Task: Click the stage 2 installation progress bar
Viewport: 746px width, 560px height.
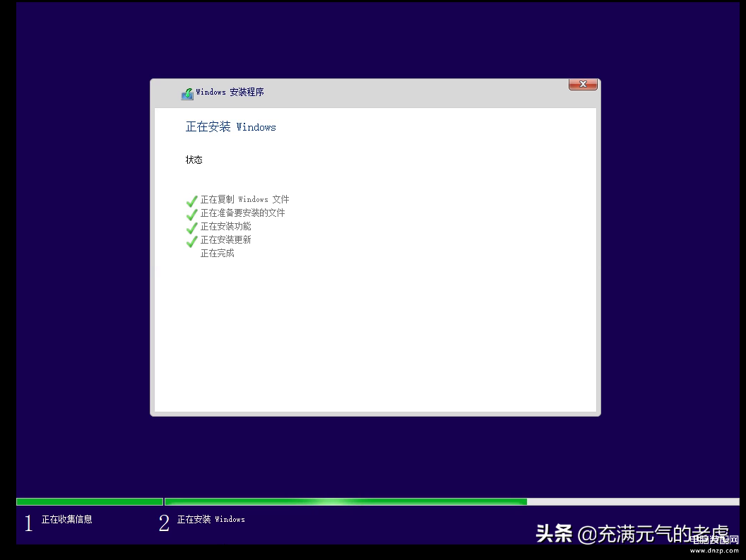Action: pos(452,501)
